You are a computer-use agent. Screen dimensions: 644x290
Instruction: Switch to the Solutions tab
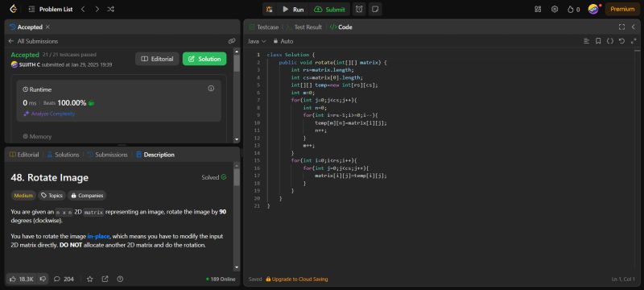[64, 155]
